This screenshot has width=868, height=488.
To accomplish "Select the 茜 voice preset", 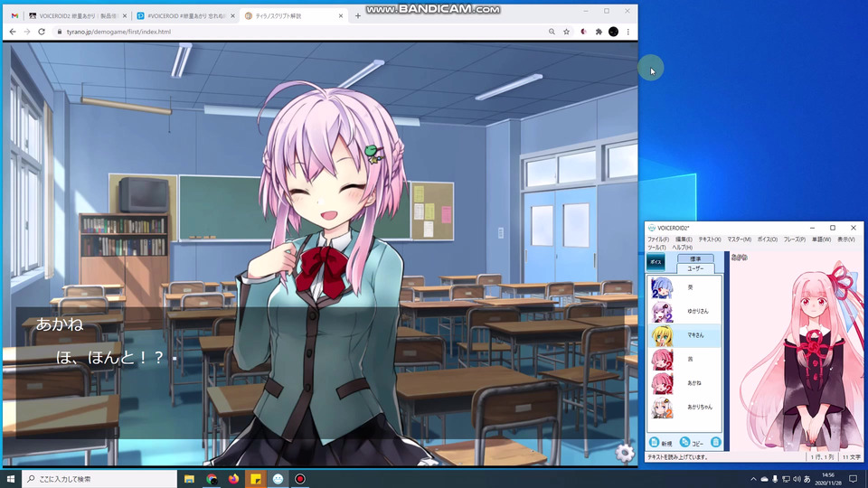I will (x=684, y=359).
